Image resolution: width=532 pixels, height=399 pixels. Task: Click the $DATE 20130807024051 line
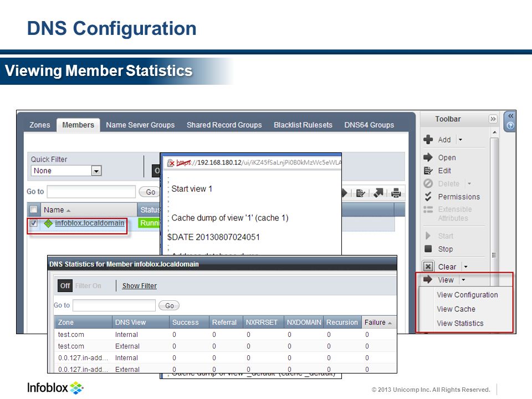pyautogui.click(x=213, y=237)
